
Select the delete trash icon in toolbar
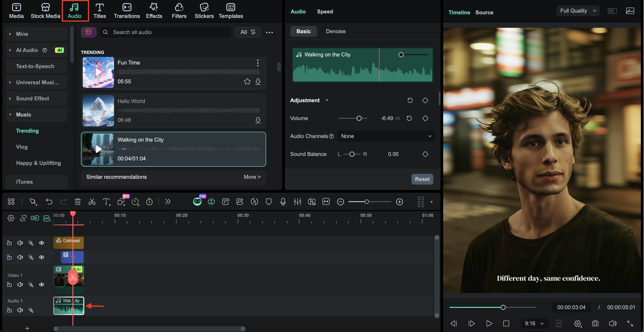coord(78,202)
